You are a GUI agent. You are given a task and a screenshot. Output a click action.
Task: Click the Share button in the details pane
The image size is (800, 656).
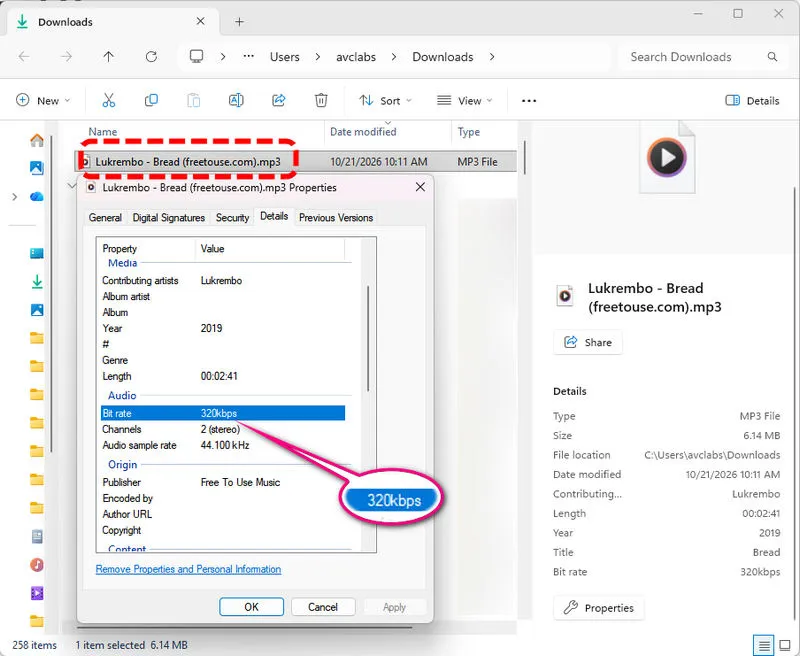[x=588, y=342]
